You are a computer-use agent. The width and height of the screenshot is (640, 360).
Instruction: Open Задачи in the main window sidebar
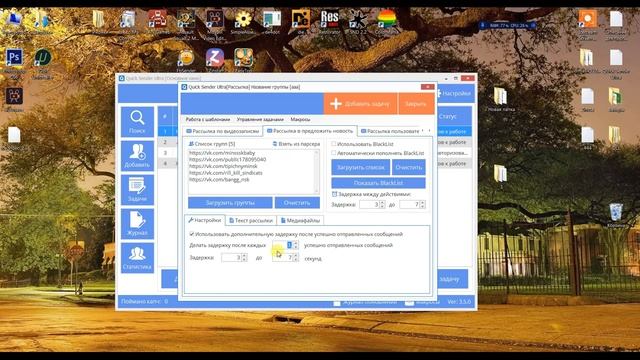pos(137,190)
